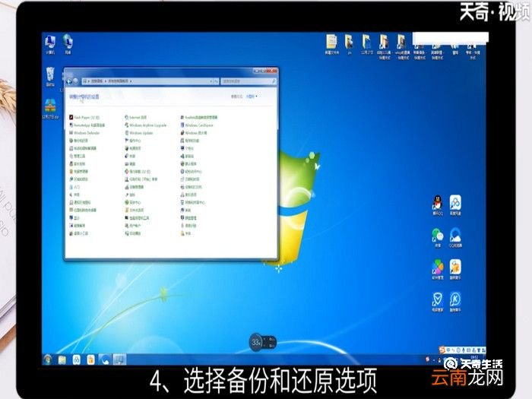This screenshot has width=532, height=399.
Task: Open Realtek高清晰音频管理器 item
Action: 199,117
